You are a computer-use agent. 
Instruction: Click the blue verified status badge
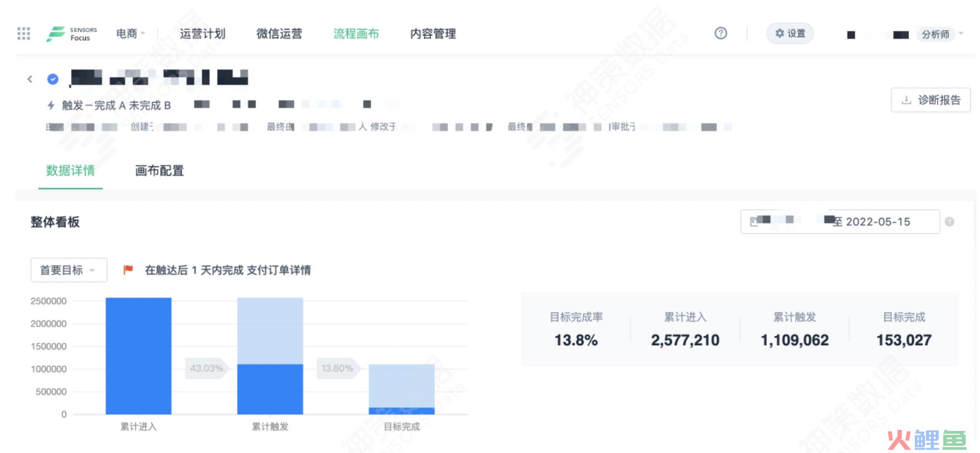pos(53,79)
